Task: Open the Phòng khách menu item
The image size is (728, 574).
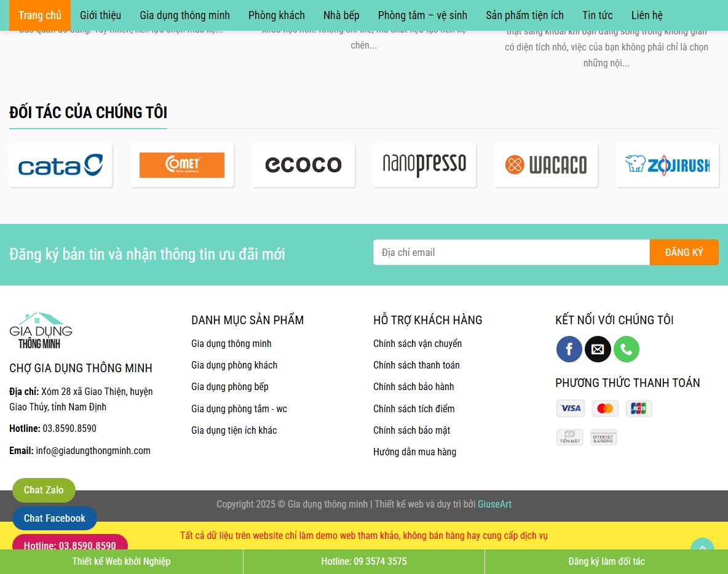Action: 277,15
